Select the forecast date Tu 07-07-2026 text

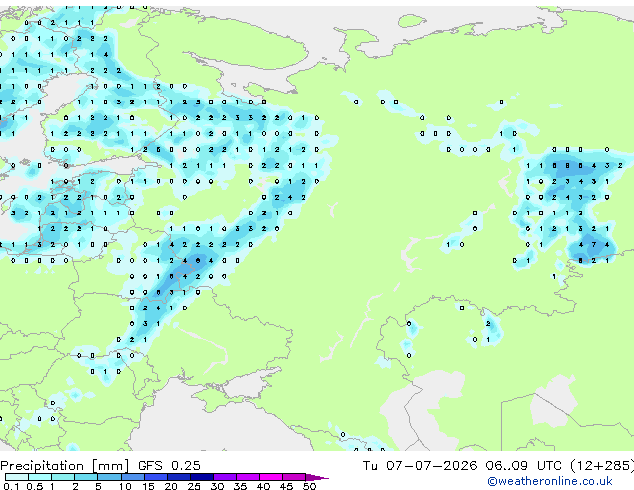pyautogui.click(x=420, y=465)
